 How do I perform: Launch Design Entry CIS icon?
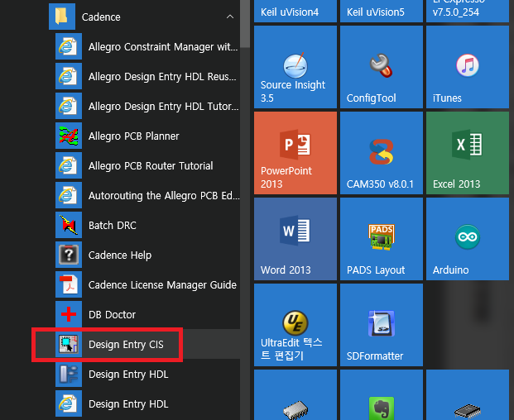[x=69, y=345]
